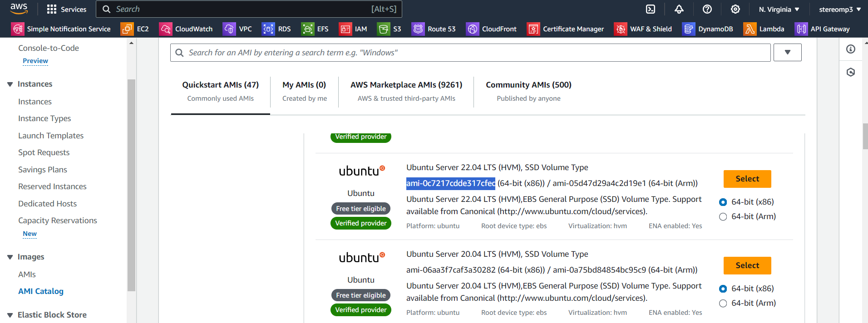868x323 pixels.
Task: Collapse the Instances sidebar section
Action: [10, 84]
